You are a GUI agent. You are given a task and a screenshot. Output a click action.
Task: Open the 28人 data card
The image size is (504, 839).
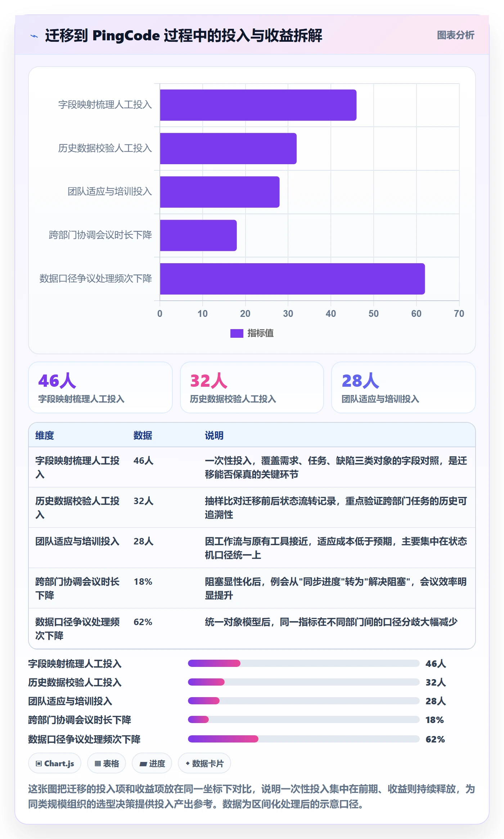click(404, 387)
